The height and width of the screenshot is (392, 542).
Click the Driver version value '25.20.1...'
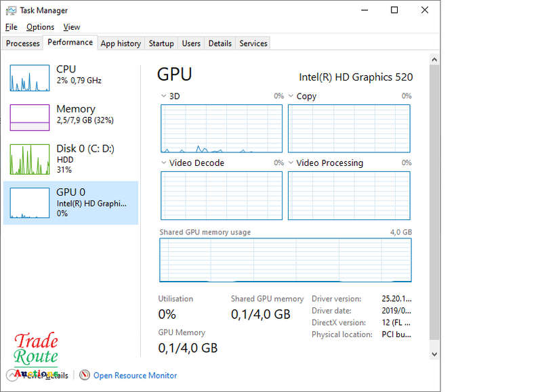(x=396, y=299)
